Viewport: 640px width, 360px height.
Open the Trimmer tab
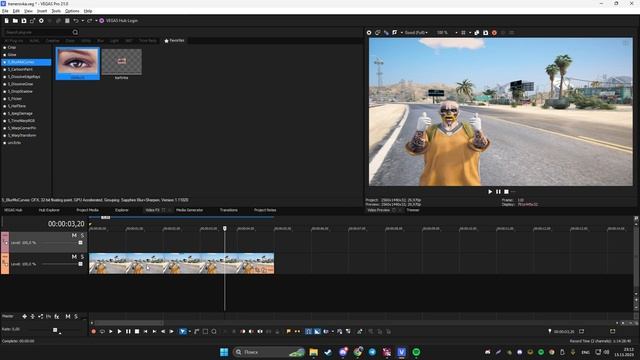coord(413,210)
